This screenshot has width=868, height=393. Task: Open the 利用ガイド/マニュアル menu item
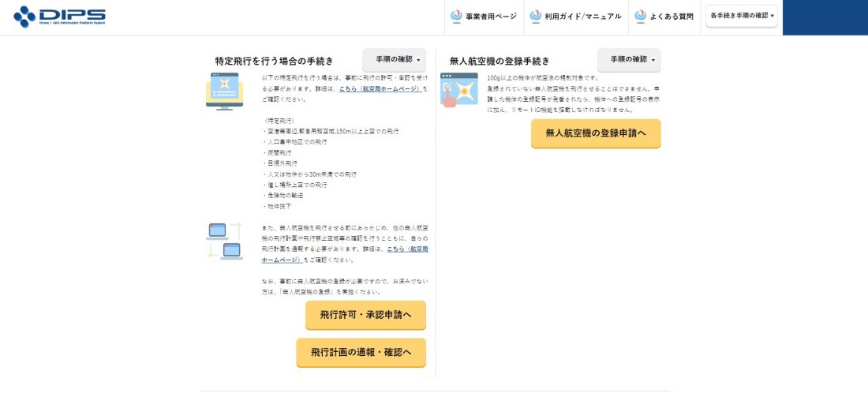576,17
